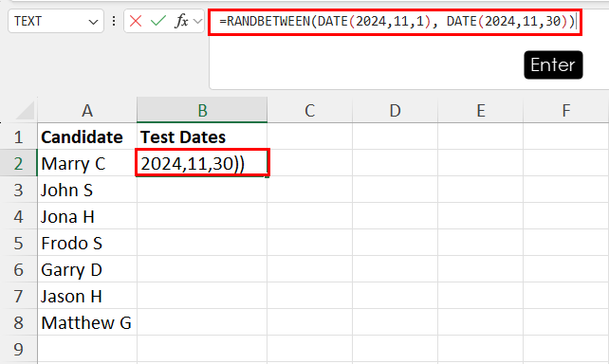609x364 pixels.
Task: Expand the Name Box dropdown arrow
Action: 93,22
